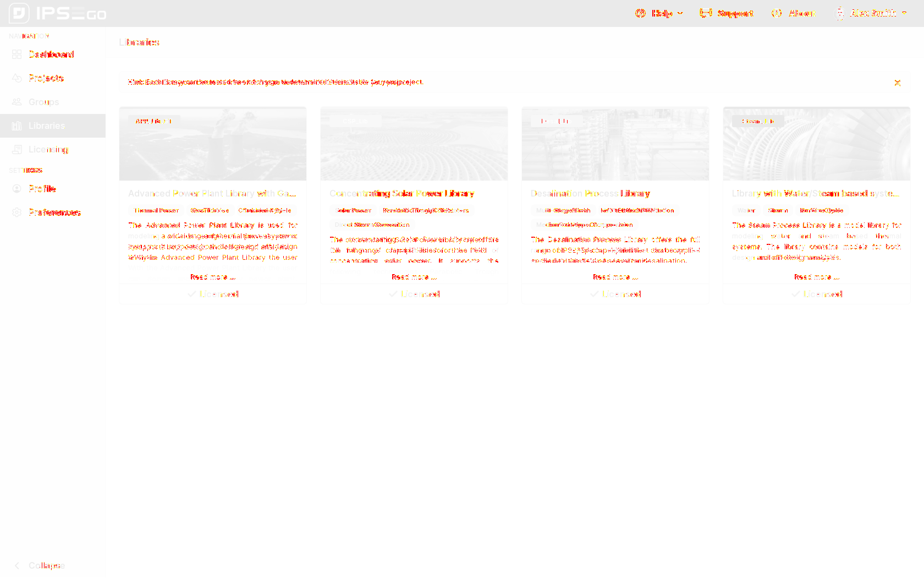
Task: Click the Support chat icon in header
Action: tap(705, 13)
